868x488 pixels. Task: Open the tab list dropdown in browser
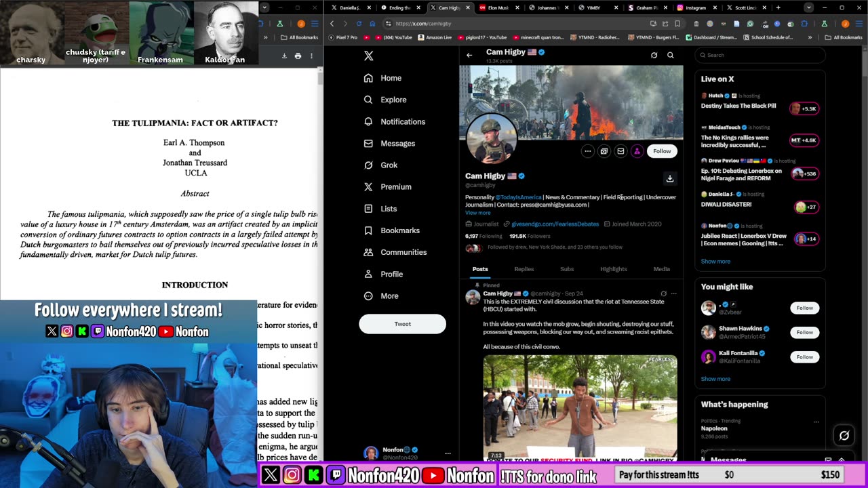pyautogui.click(x=808, y=7)
